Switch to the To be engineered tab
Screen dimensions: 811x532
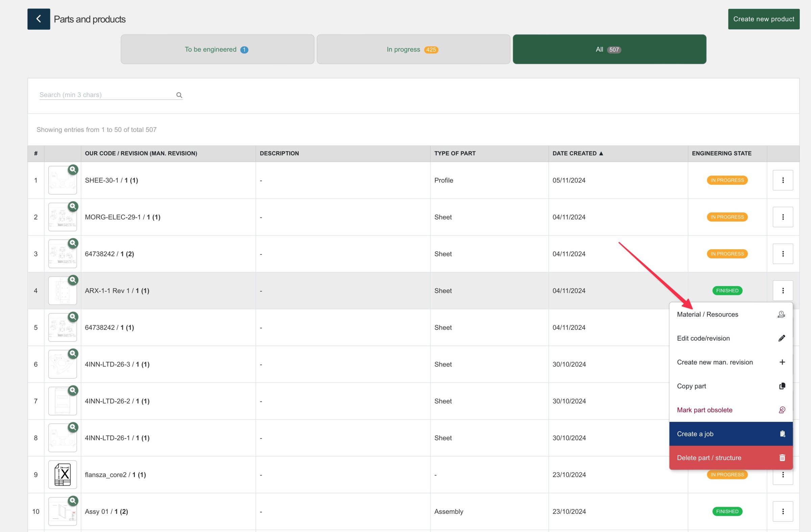pyautogui.click(x=217, y=49)
